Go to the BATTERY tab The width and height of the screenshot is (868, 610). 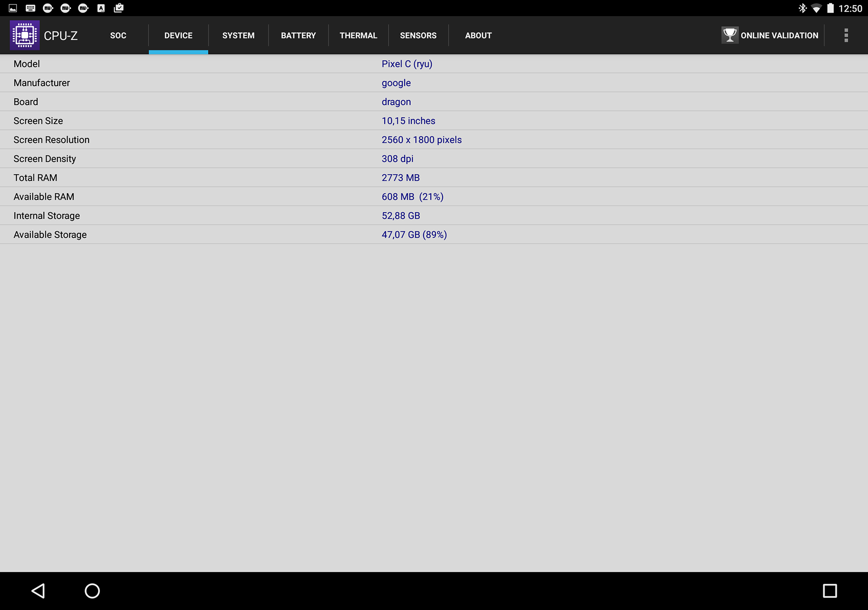298,35
